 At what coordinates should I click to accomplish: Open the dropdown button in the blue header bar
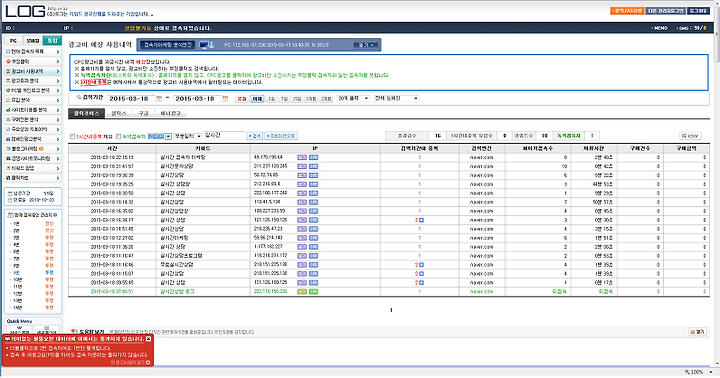tap(366, 45)
